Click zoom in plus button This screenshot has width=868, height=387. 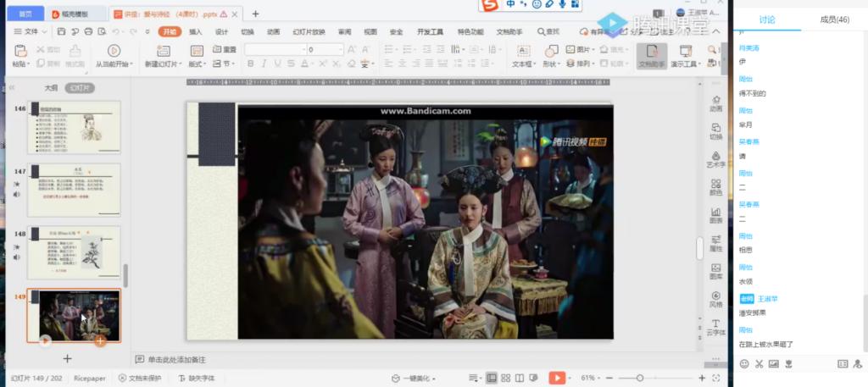[x=702, y=379]
